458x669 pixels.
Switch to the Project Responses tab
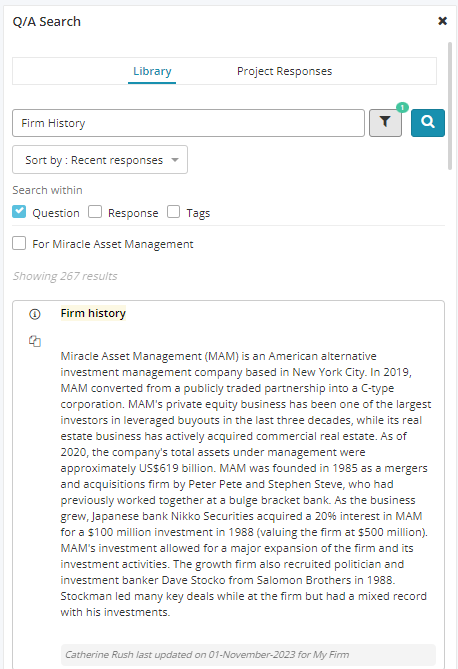point(284,71)
